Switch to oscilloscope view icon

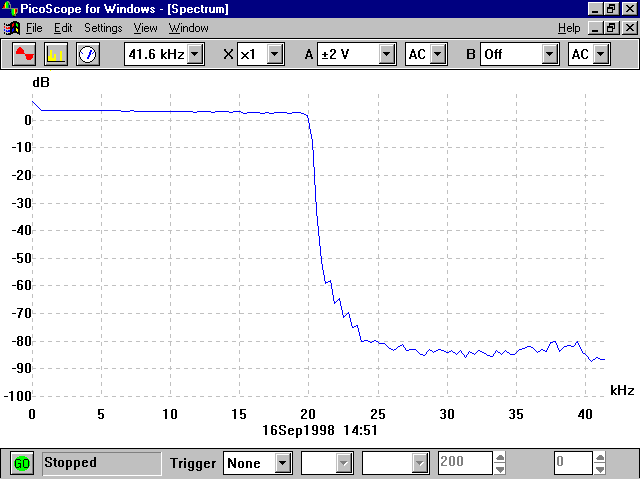[24, 54]
